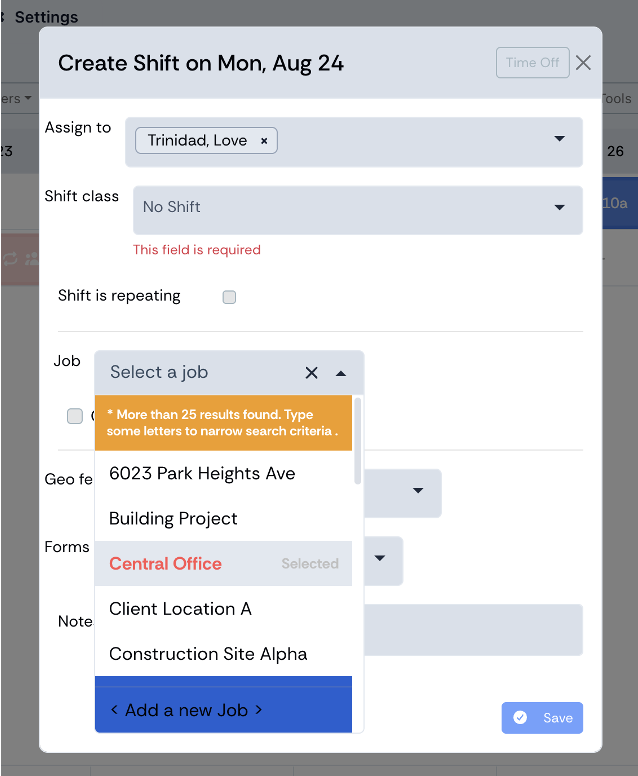
Task: Remove Trinidad, Love from assignees
Action: [x=264, y=141]
